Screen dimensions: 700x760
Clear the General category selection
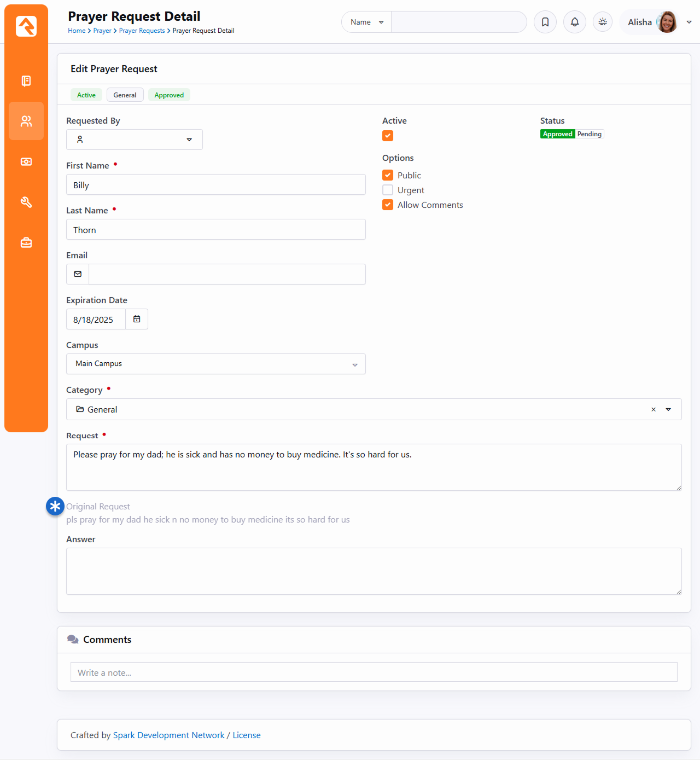pyautogui.click(x=653, y=409)
